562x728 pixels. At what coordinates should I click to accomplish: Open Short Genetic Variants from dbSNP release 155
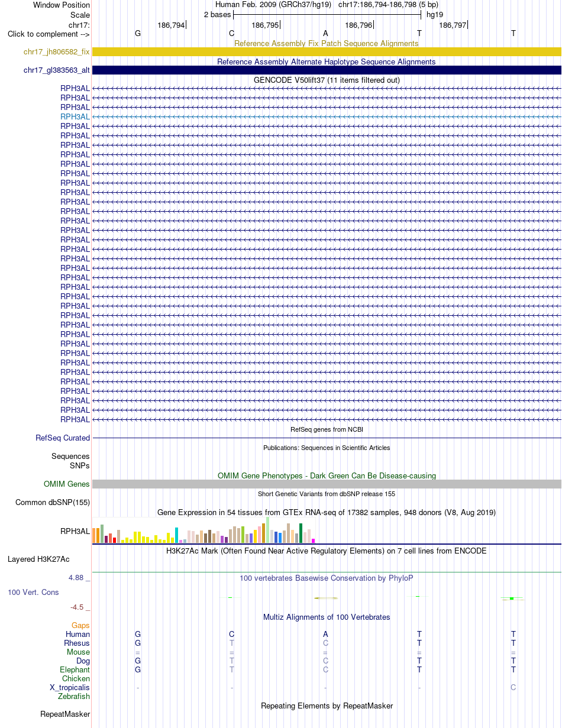(327, 494)
